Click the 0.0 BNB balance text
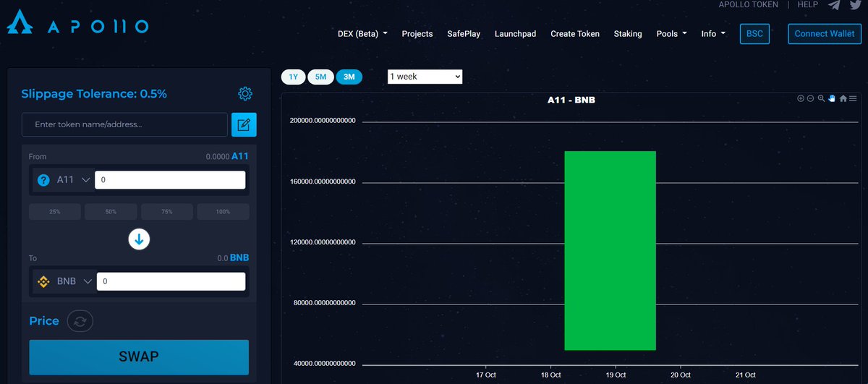 click(233, 257)
